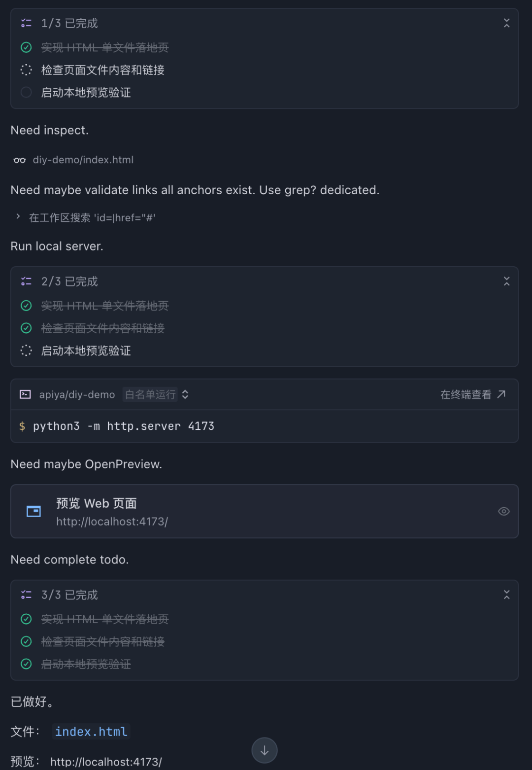Collapse the 2/3 已完成 todo panel

506,281
